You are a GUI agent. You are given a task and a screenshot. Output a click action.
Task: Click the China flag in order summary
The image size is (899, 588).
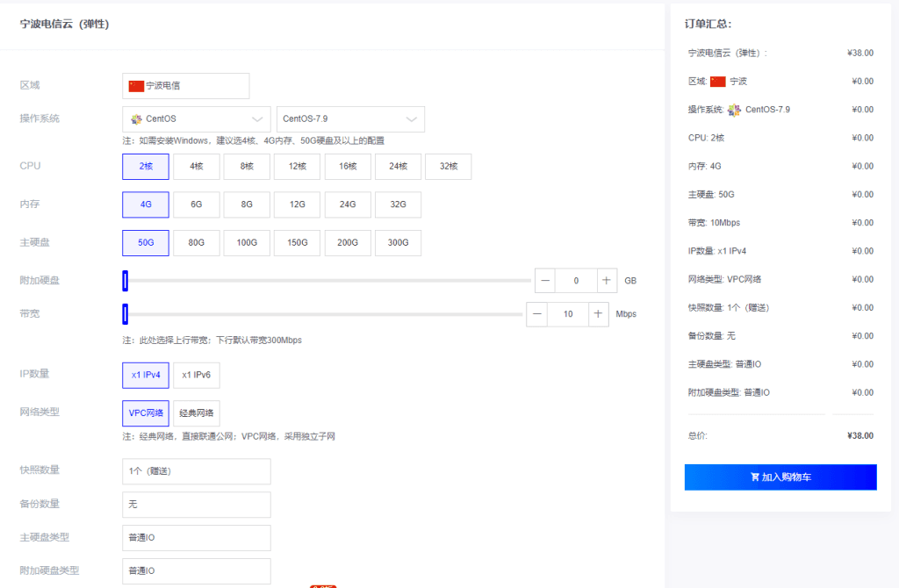(718, 82)
